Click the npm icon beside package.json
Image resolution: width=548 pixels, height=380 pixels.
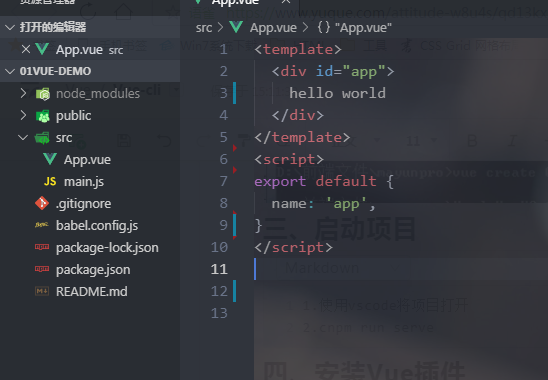tap(42, 269)
